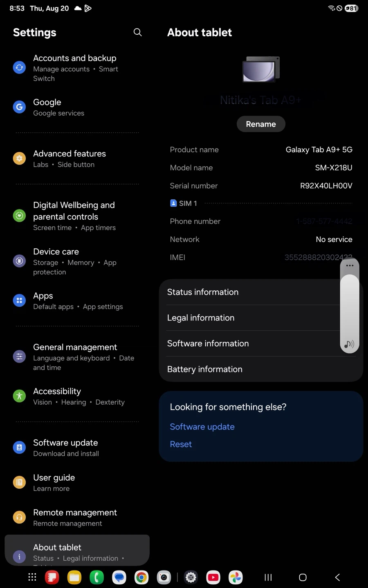Open Accounts and backup sync icon

19,67
